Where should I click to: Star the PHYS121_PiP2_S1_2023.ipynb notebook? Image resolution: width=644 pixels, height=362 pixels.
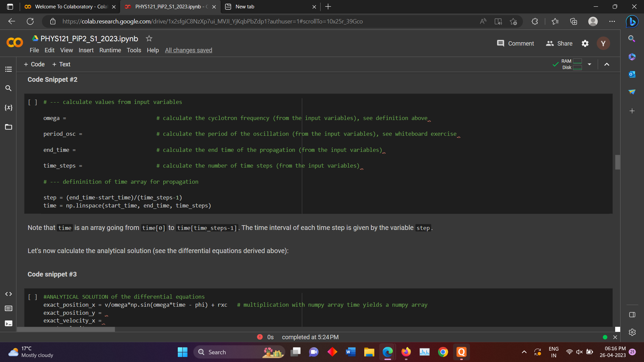point(149,39)
